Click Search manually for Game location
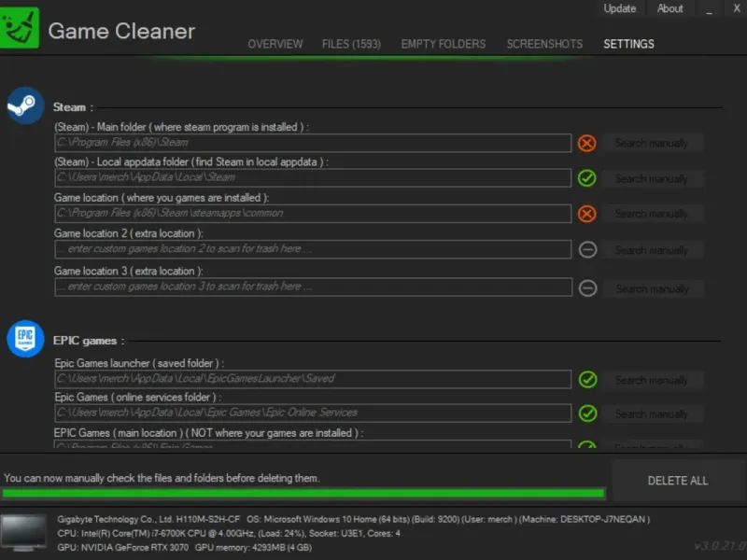The image size is (747, 560). click(x=652, y=214)
